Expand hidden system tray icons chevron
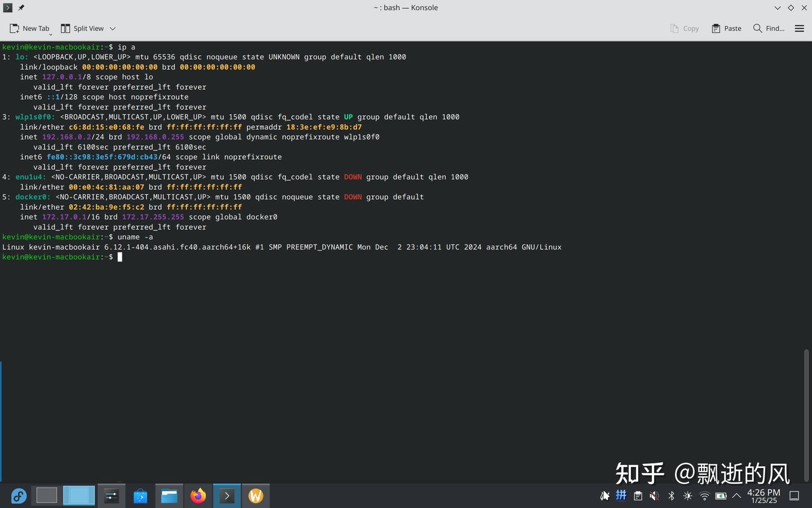Viewport: 812px width, 508px height. click(736, 496)
